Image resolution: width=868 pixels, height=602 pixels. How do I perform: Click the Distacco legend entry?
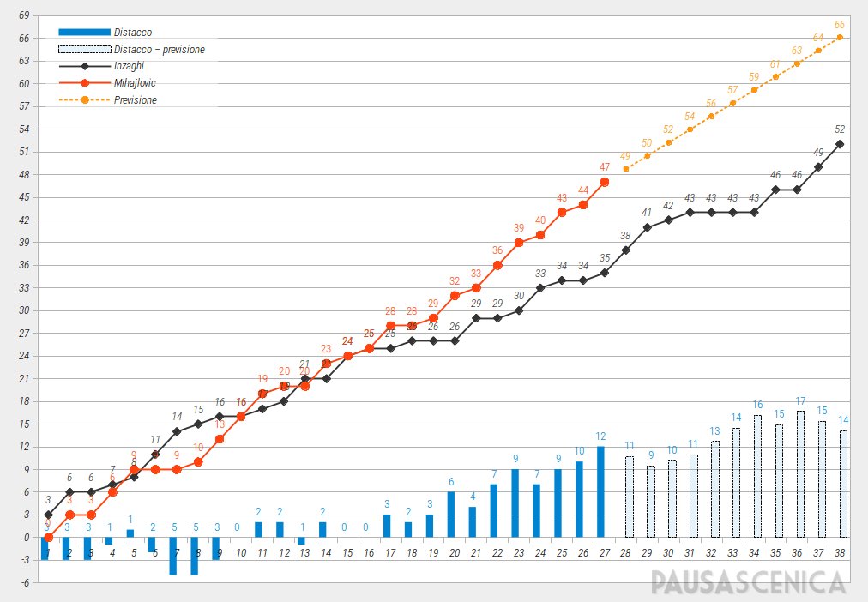[133, 32]
